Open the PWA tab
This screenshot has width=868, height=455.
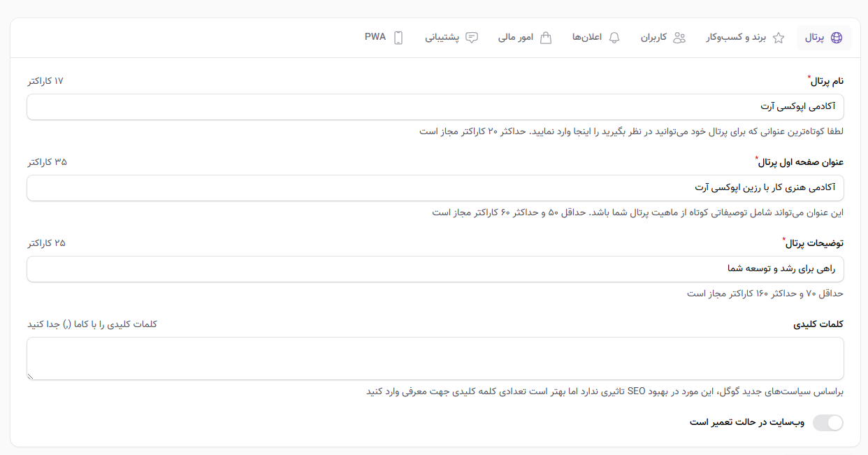[x=384, y=38]
